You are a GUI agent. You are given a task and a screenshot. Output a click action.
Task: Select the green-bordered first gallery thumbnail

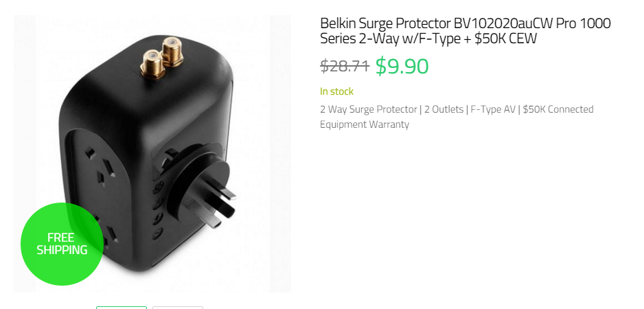point(121,308)
